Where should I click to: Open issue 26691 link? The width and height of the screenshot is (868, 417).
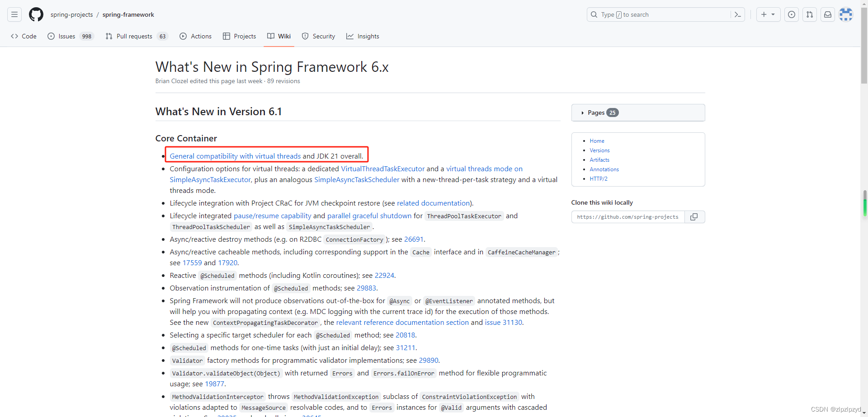pyautogui.click(x=414, y=239)
